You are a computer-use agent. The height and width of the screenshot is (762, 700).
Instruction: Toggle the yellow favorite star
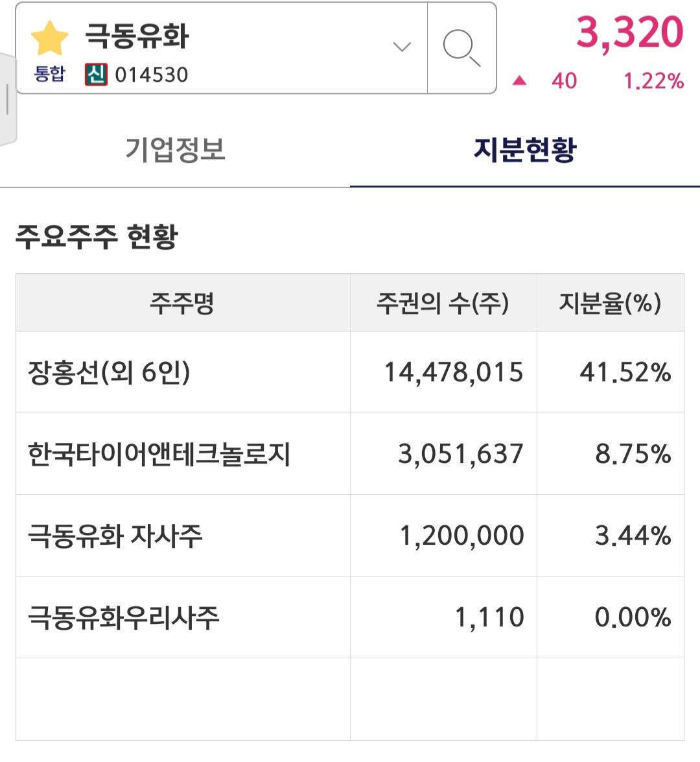pos(49,38)
